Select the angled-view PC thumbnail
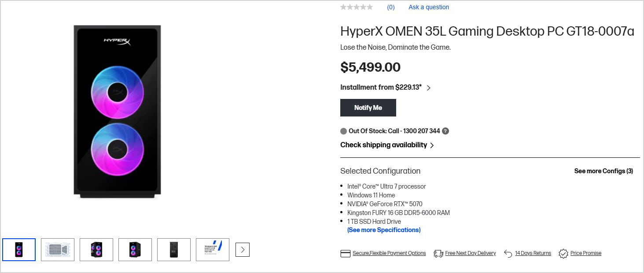This screenshot has height=273, width=644. 96,250
